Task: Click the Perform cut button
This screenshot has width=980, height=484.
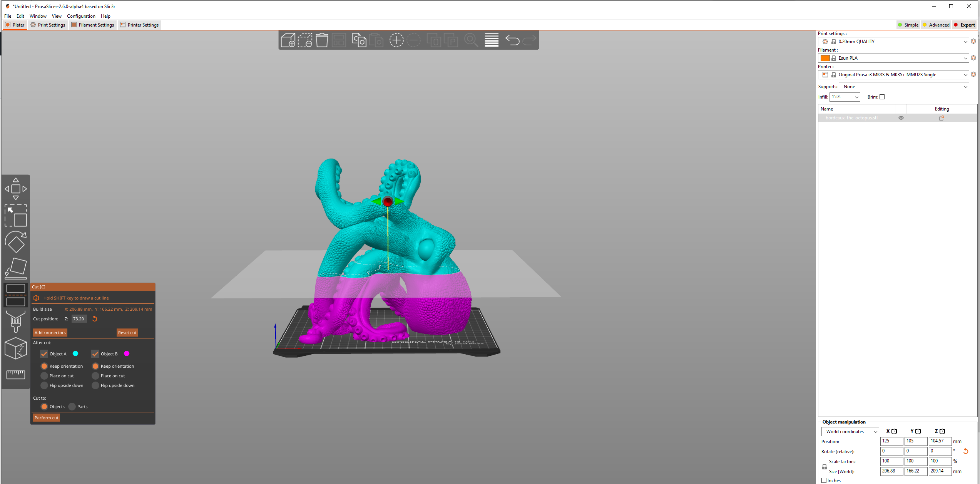Action: pyautogui.click(x=46, y=418)
